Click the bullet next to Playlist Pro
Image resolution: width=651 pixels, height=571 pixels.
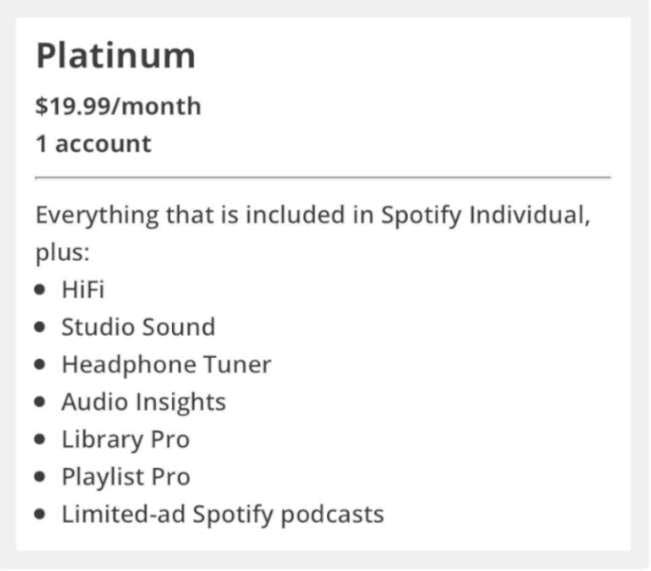tap(40, 476)
